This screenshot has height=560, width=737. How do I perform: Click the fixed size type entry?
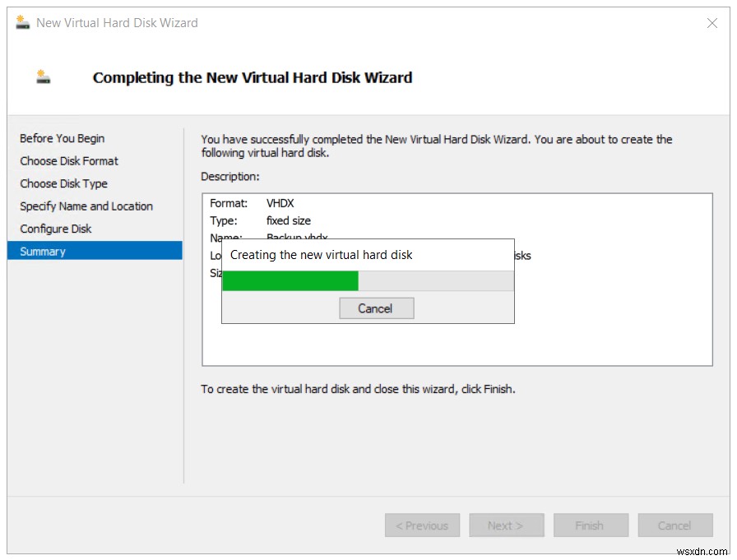pyautogui.click(x=288, y=220)
